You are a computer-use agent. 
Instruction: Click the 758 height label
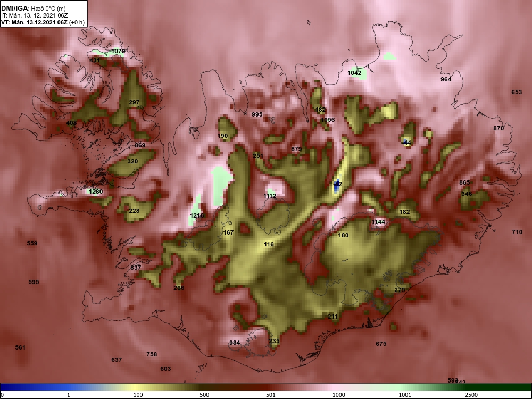click(152, 354)
